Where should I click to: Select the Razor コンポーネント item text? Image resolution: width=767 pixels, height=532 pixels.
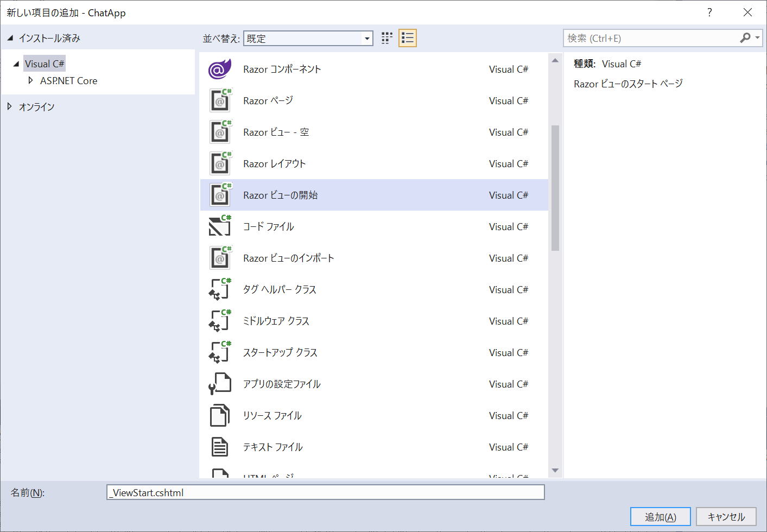(282, 69)
